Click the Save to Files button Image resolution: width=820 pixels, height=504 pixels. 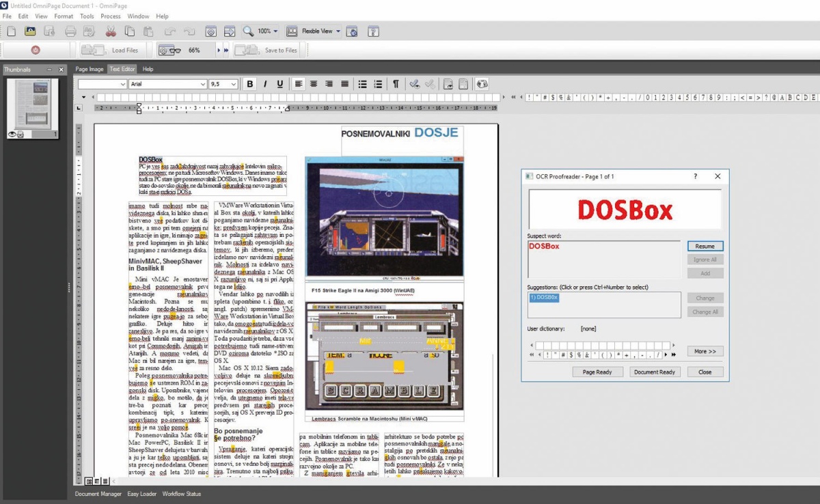click(268, 50)
